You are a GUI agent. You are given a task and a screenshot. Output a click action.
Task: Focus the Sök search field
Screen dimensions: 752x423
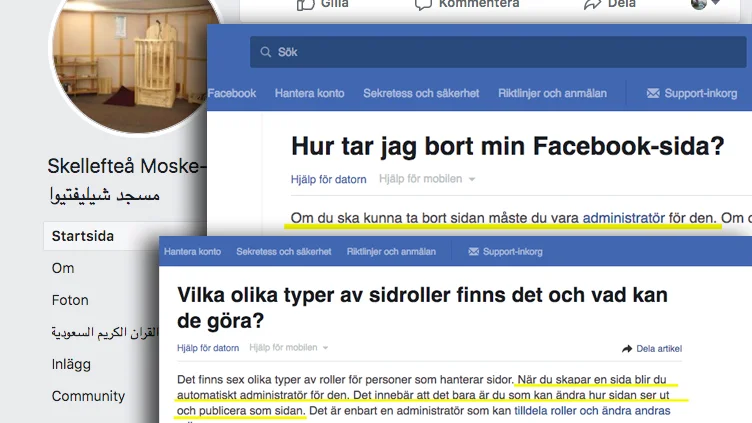pos(498,52)
